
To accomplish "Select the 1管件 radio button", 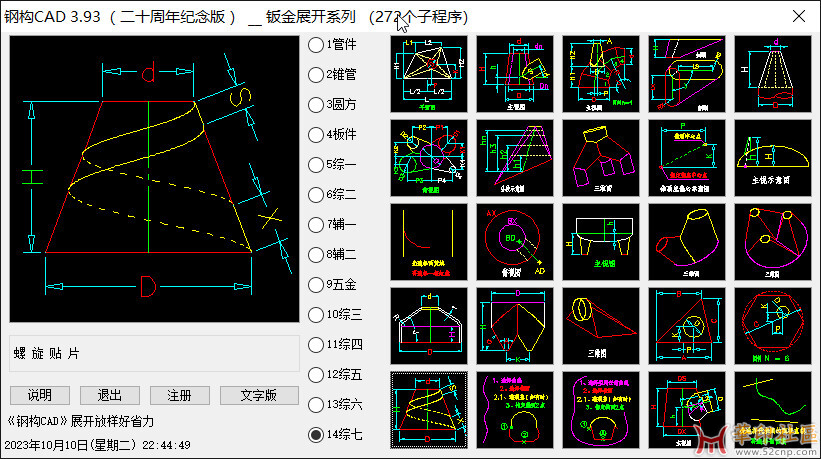I will click(316, 45).
